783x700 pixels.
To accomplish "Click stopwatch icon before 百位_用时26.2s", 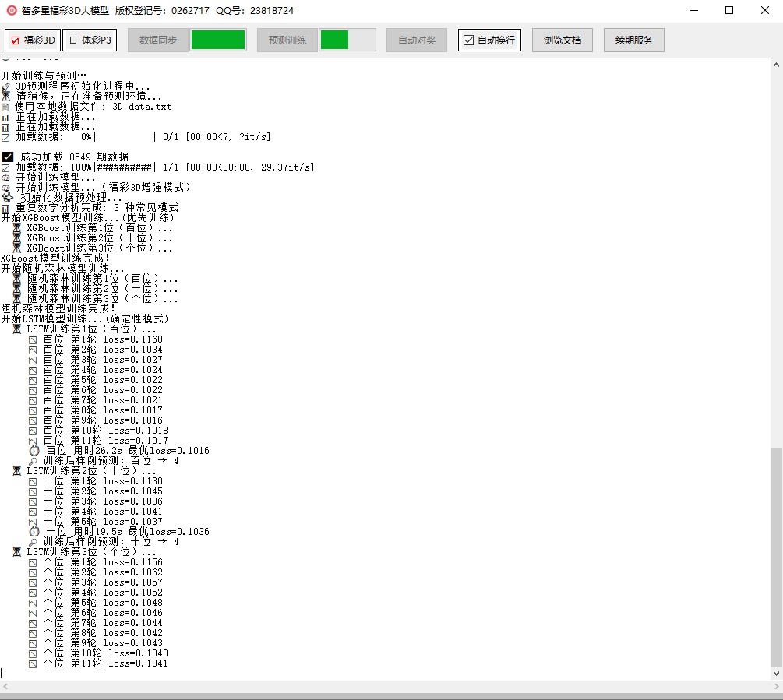I will tap(34, 451).
